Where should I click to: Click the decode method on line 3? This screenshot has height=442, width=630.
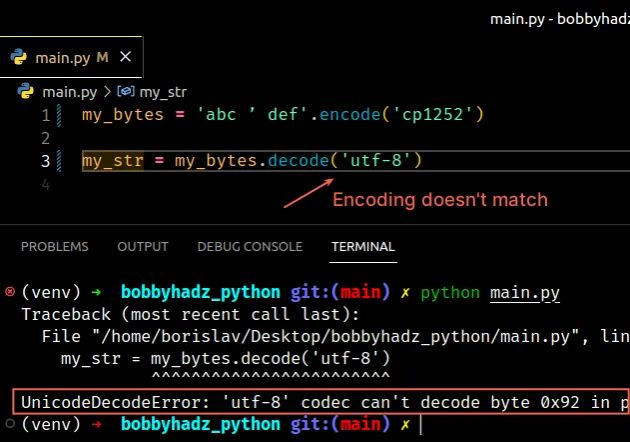coord(298,161)
